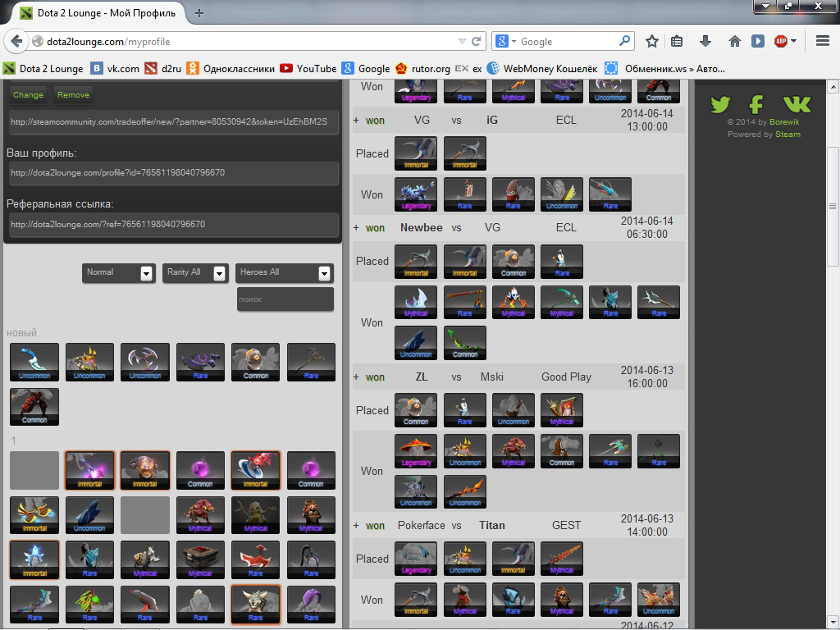Screen dimensions: 840x630
Task: Select the Legendary item won in ZL vs Mski
Action: 416,451
